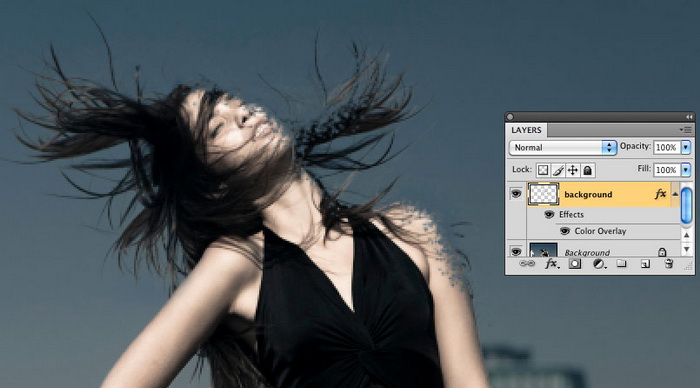
Task: Delete layer with trash icon
Action: pyautogui.click(x=669, y=264)
